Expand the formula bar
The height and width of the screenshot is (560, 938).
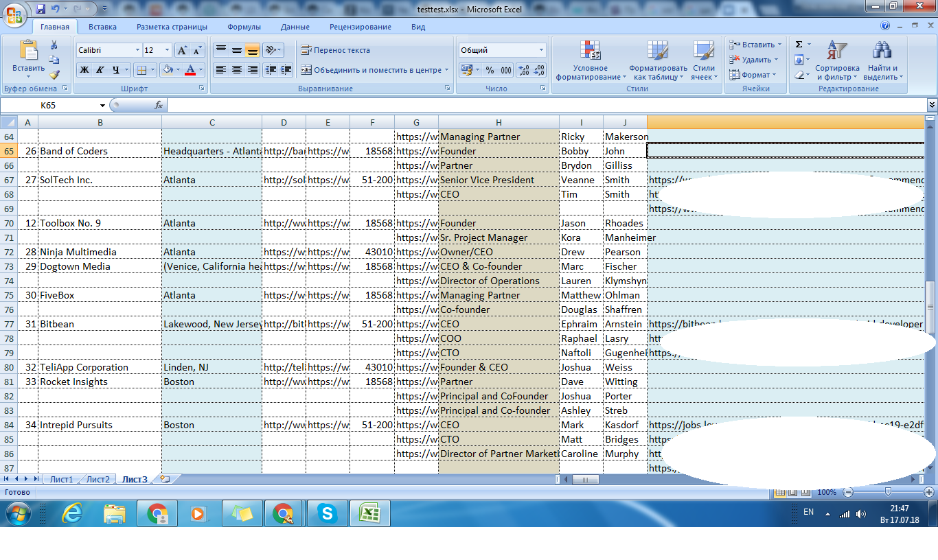[x=932, y=105]
